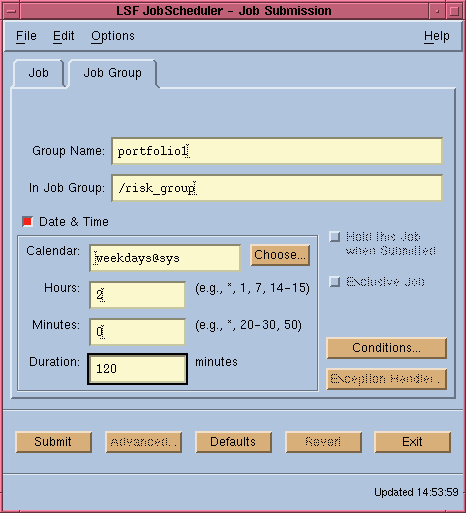The height and width of the screenshot is (513, 466).
Task: Enable Hold this Job when Submitted checkbox
Action: (x=335, y=237)
